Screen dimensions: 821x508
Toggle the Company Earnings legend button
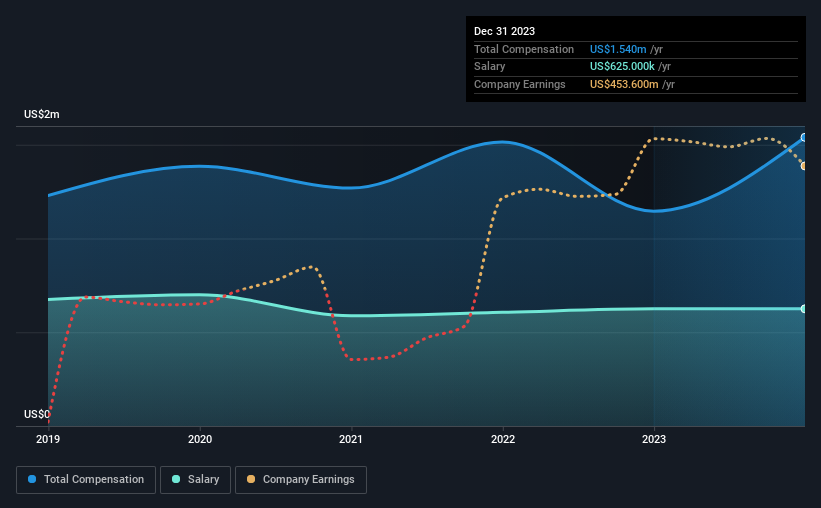pyautogui.click(x=301, y=480)
